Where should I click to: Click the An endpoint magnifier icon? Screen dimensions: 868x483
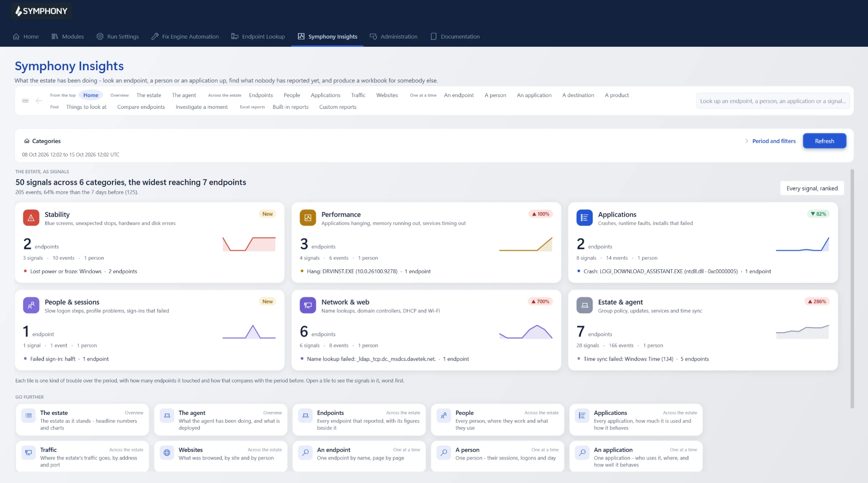[x=305, y=453]
